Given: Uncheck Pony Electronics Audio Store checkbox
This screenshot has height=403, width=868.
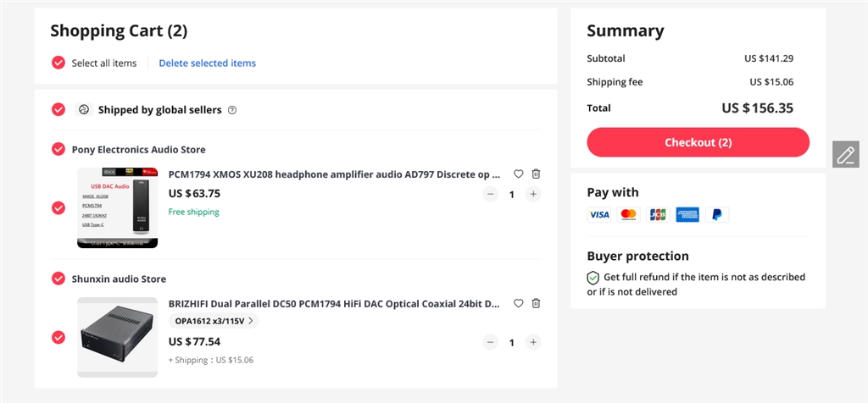Looking at the screenshot, I should [58, 149].
